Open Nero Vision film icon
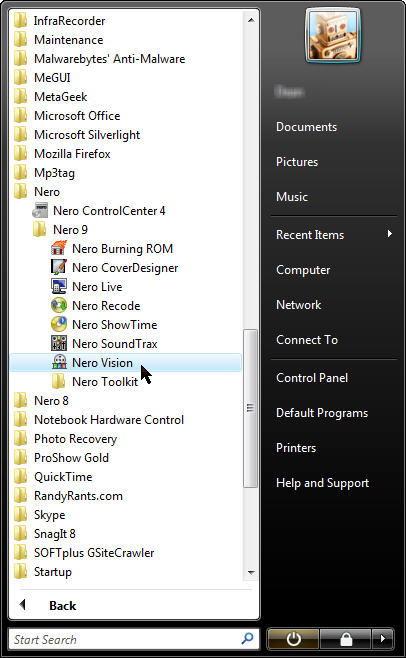 point(59,362)
